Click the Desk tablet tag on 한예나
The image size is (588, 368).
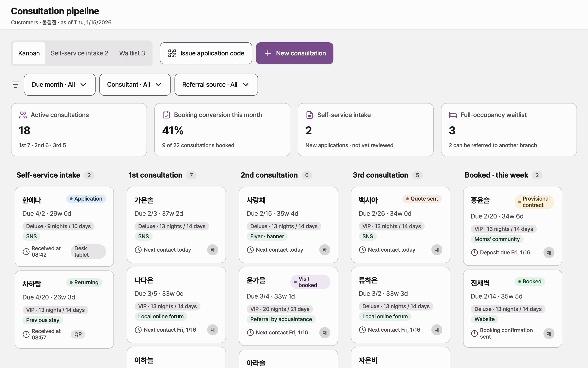(x=88, y=252)
